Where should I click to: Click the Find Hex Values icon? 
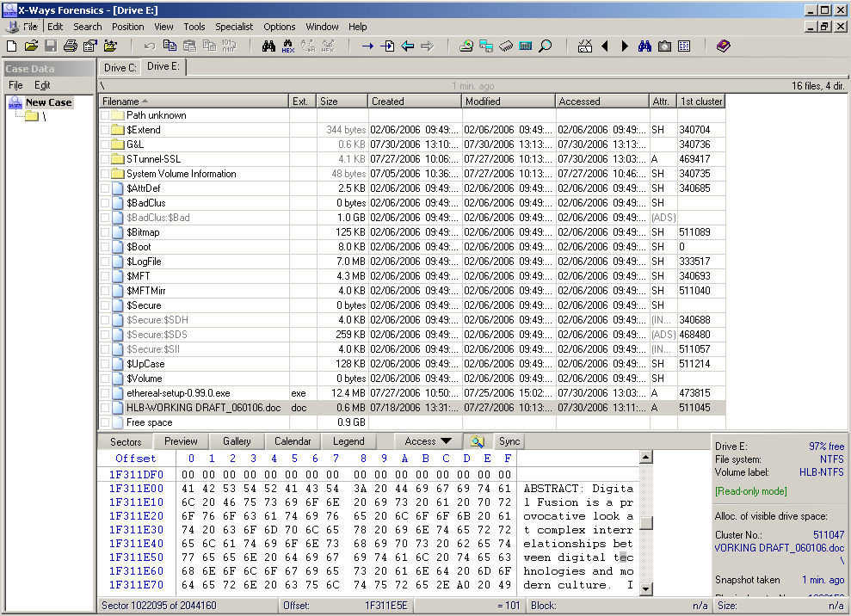coord(288,46)
